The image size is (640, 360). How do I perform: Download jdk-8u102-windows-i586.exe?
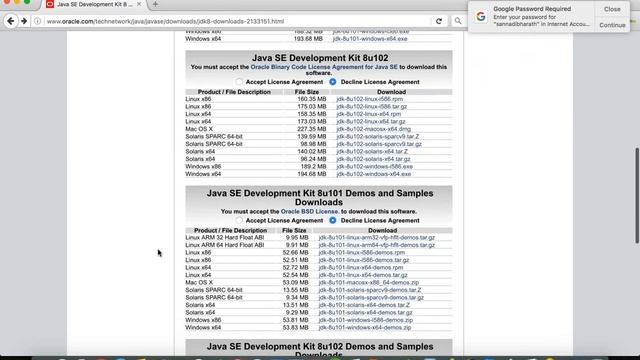coord(374,166)
